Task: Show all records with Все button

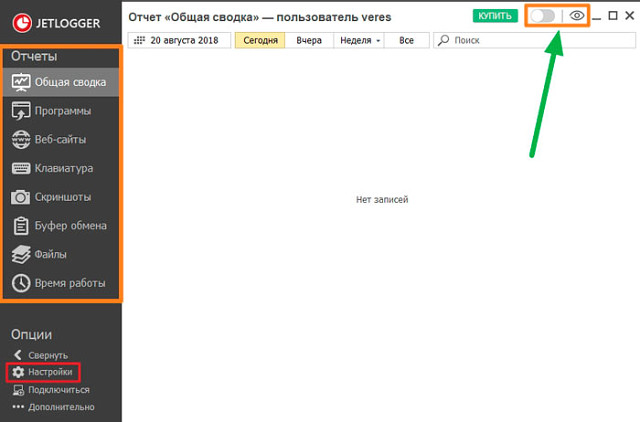Action: point(406,41)
